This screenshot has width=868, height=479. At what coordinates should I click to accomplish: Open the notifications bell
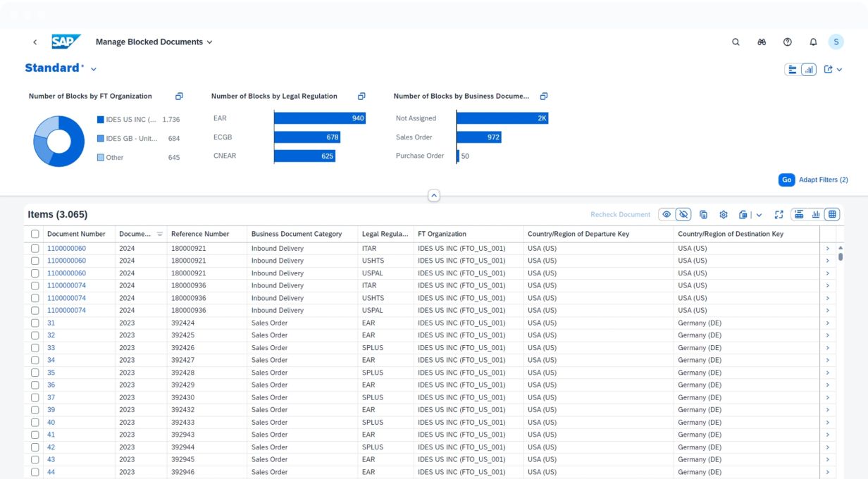(813, 42)
